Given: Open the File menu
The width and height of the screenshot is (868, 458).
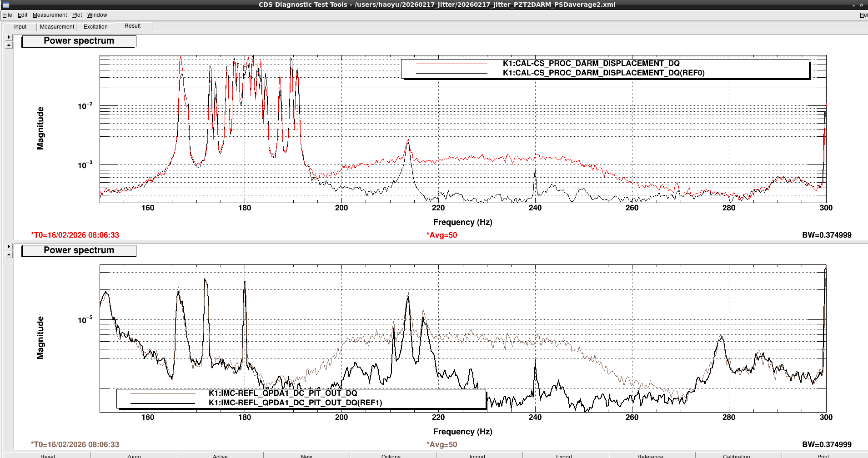Looking at the screenshot, I should [8, 15].
